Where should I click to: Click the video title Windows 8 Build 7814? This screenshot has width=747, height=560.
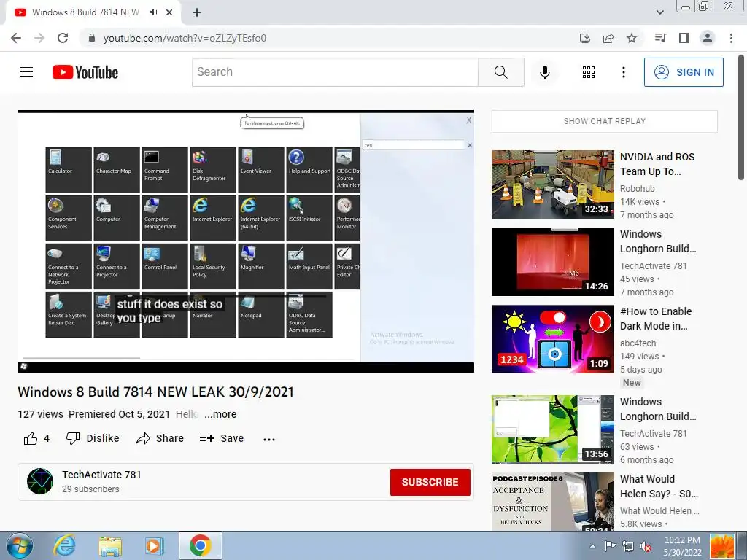tap(156, 392)
